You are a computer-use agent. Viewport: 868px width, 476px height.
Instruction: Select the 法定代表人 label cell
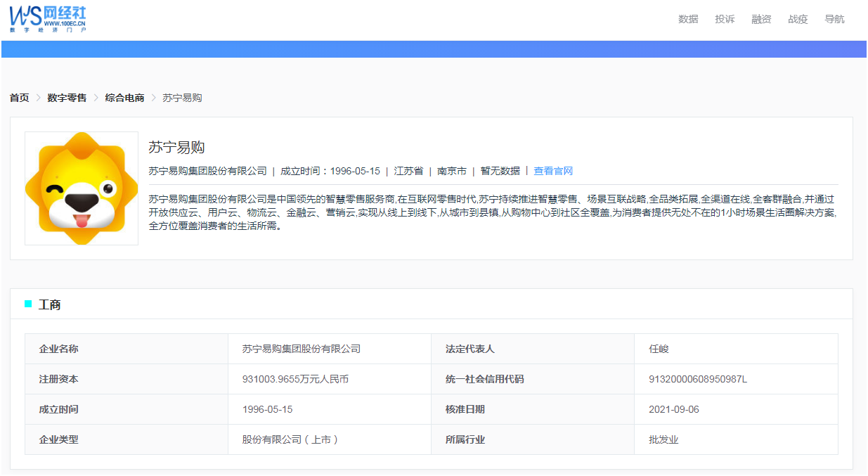coord(533,349)
